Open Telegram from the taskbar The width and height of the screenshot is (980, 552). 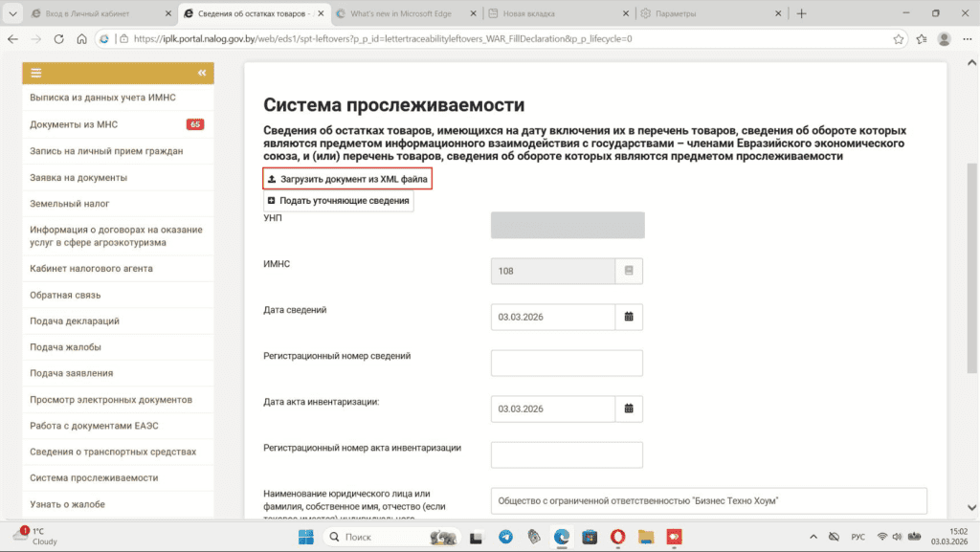click(504, 538)
